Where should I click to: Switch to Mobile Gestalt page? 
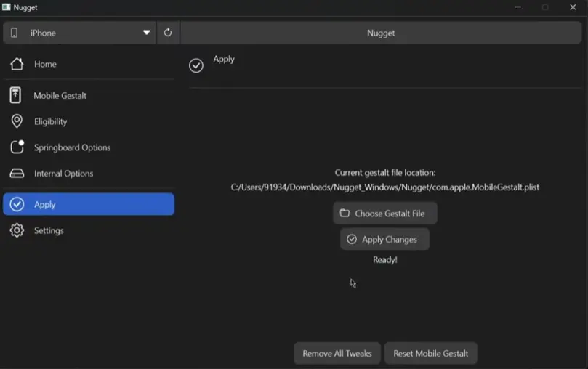coord(89,96)
